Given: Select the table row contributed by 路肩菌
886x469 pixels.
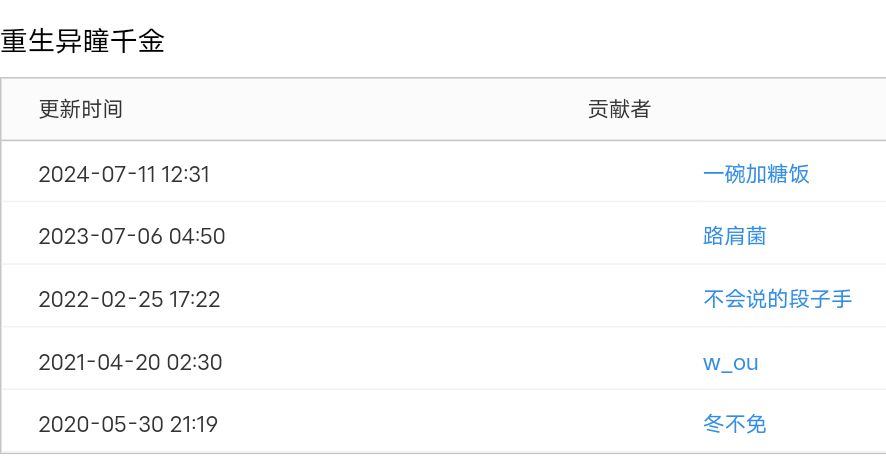Looking at the screenshot, I should (x=440, y=236).
